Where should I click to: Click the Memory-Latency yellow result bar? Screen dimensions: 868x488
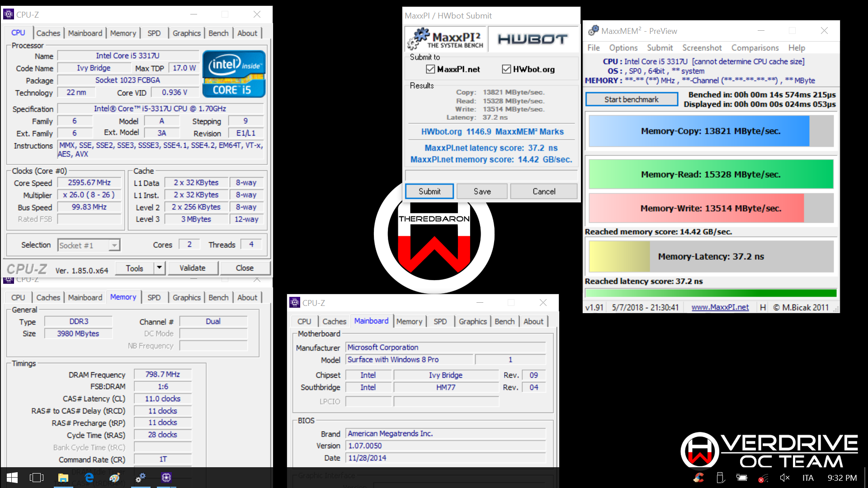(x=711, y=256)
